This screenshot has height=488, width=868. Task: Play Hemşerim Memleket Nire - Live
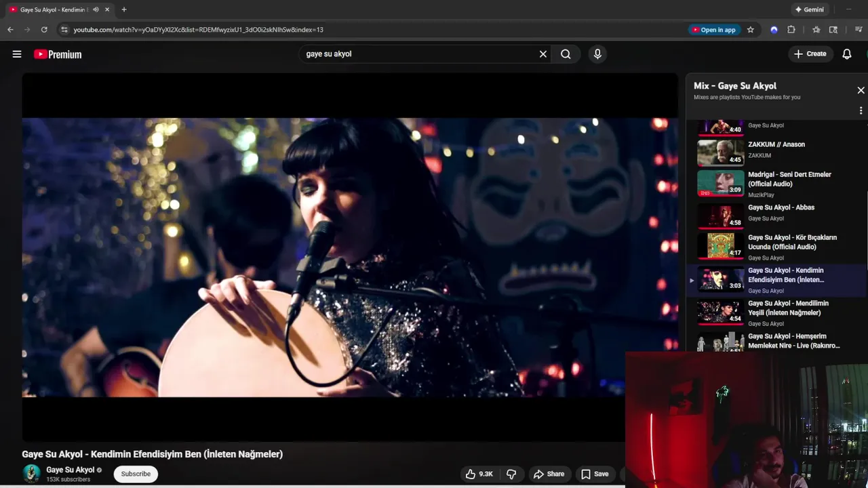(x=793, y=341)
